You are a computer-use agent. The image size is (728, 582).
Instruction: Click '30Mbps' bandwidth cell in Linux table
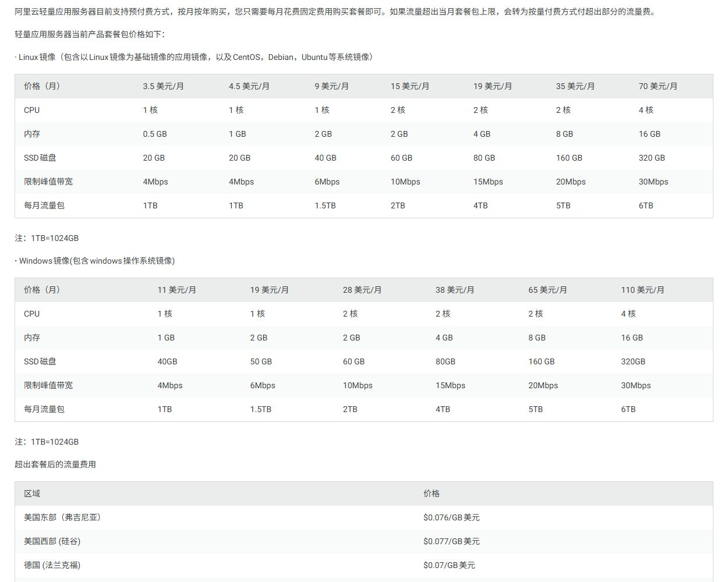(653, 182)
